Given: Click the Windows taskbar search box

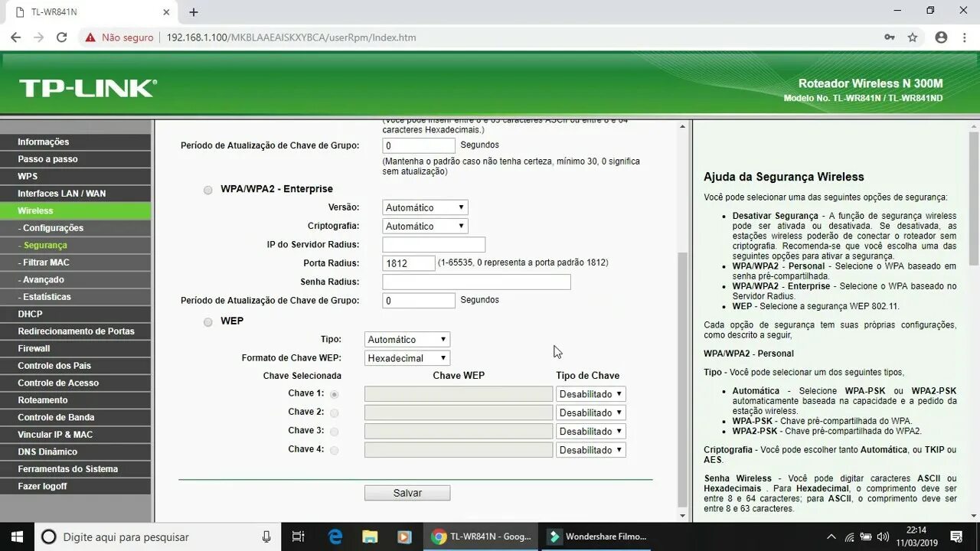Looking at the screenshot, I should [x=157, y=536].
